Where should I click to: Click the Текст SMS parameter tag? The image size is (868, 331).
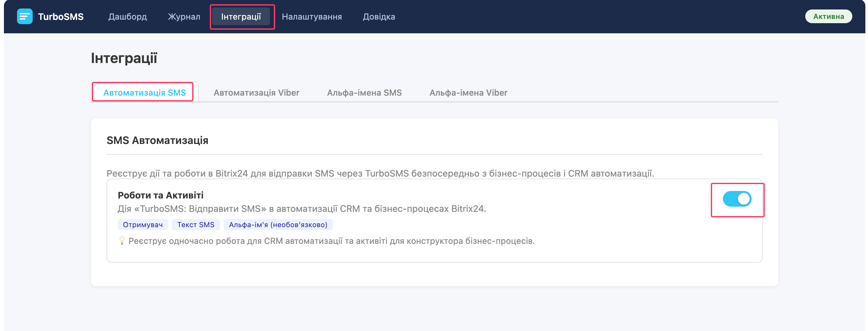(x=196, y=225)
